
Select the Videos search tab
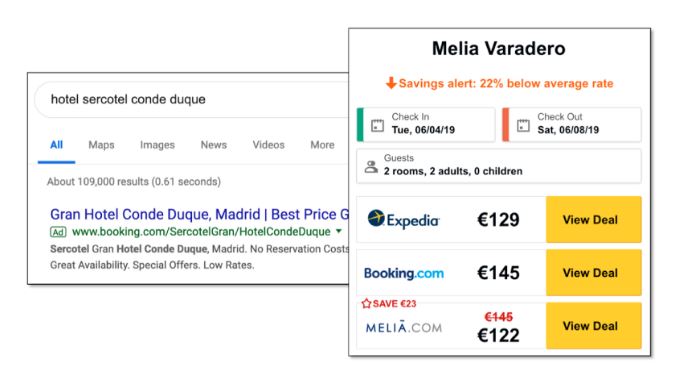point(269,145)
